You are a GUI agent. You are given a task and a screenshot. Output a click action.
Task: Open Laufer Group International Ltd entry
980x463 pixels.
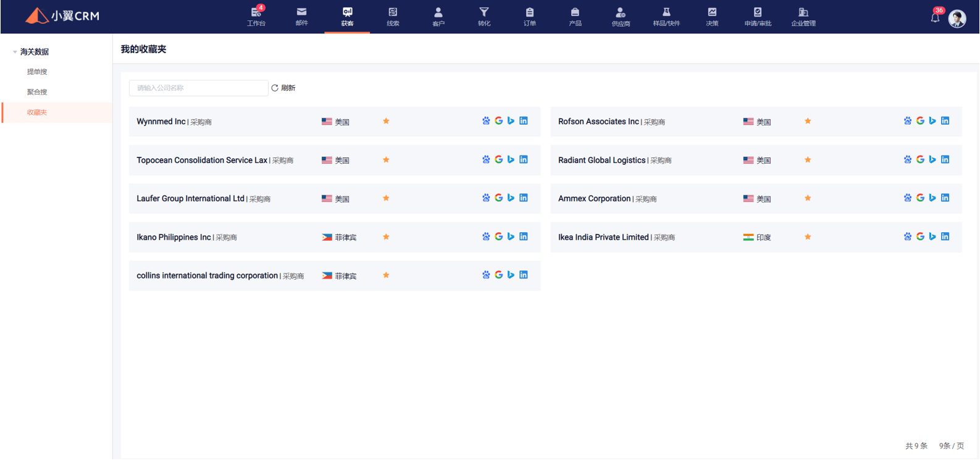point(191,198)
